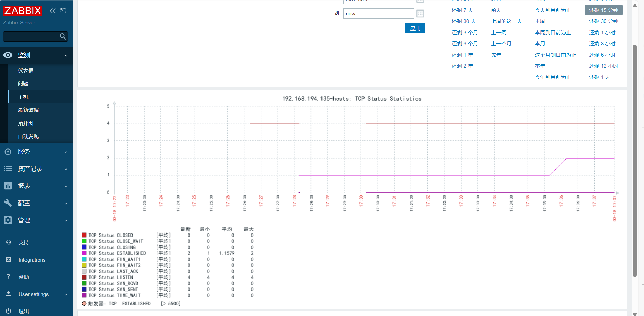
Task: Click the power icon for 退出
Action: tap(9, 311)
